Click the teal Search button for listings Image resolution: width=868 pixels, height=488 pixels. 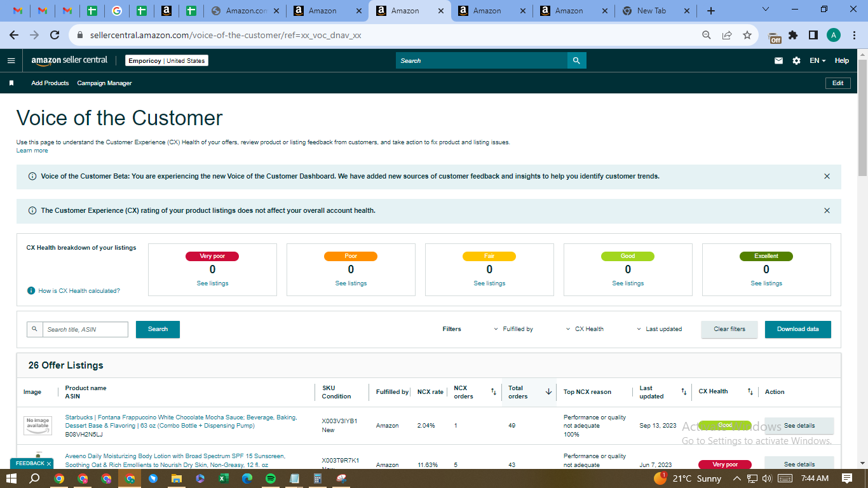click(158, 329)
